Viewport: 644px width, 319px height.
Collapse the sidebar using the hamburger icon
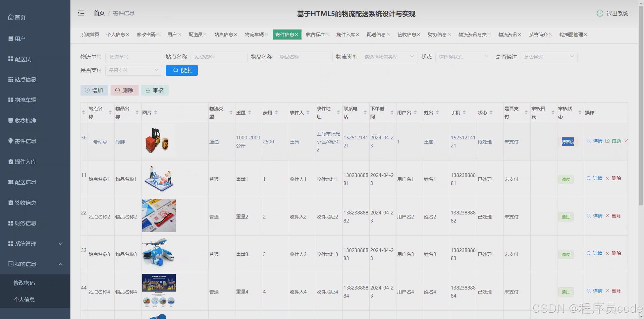click(x=81, y=13)
